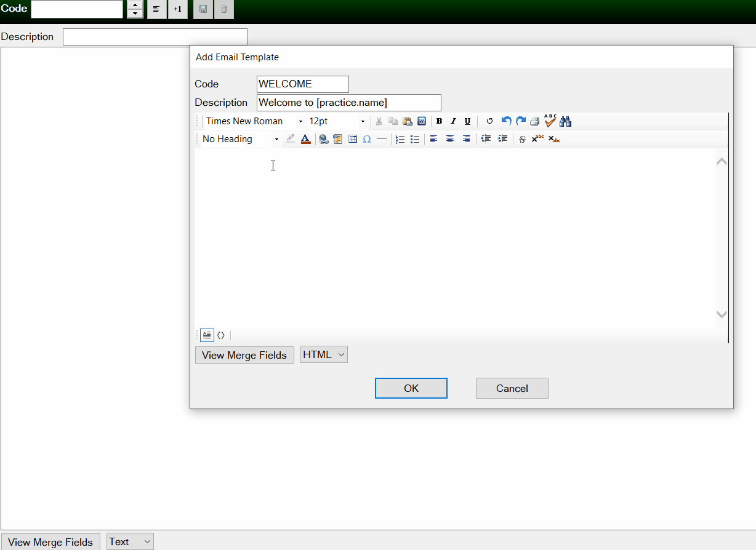Viewport: 756px width, 550px height.
Task: Click the list lines icon beside Code stepper
Action: tap(157, 9)
